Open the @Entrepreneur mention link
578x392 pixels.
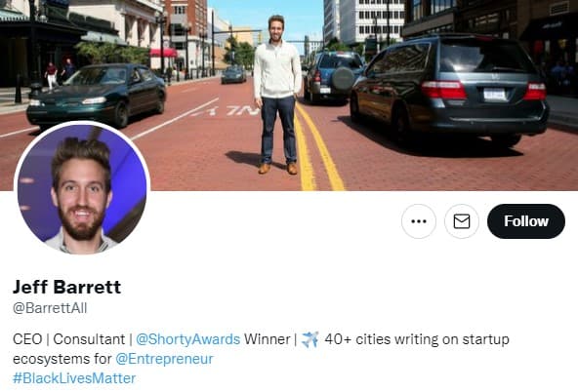(164, 359)
